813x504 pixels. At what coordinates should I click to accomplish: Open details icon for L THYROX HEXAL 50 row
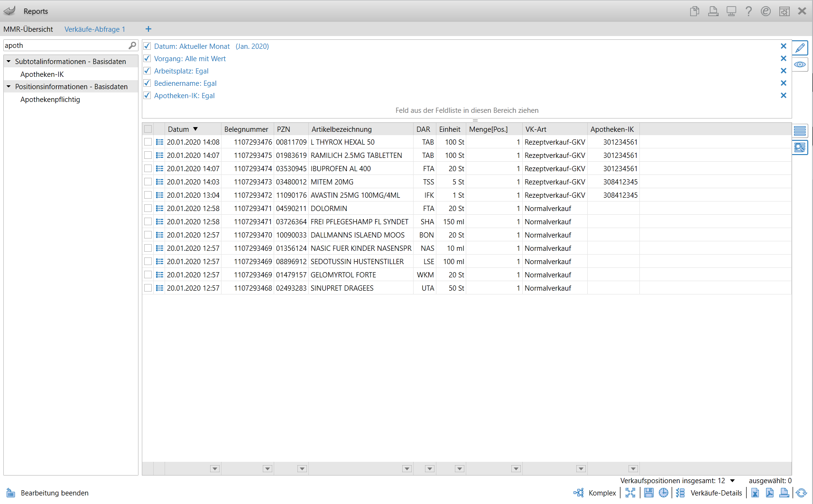point(159,142)
